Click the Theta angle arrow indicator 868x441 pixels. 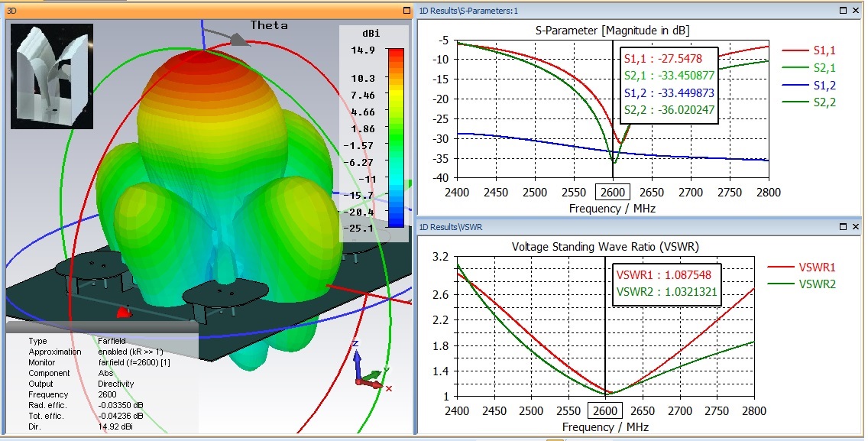click(227, 37)
